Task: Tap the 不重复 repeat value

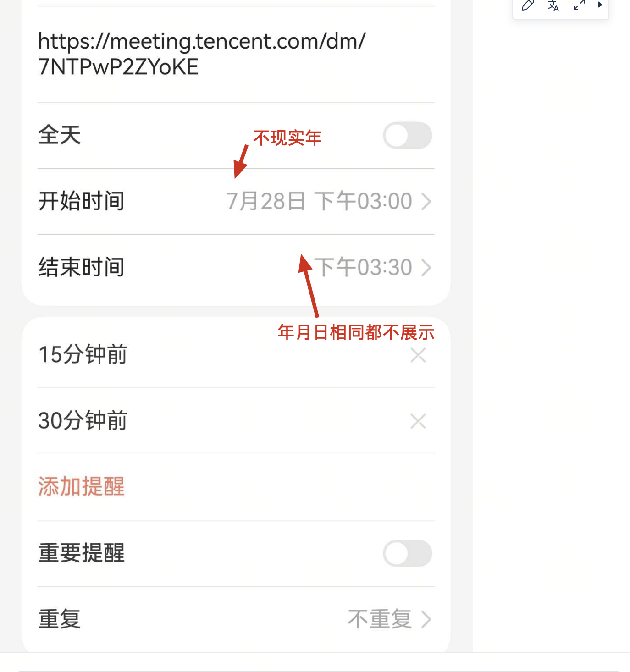Action: [x=380, y=619]
